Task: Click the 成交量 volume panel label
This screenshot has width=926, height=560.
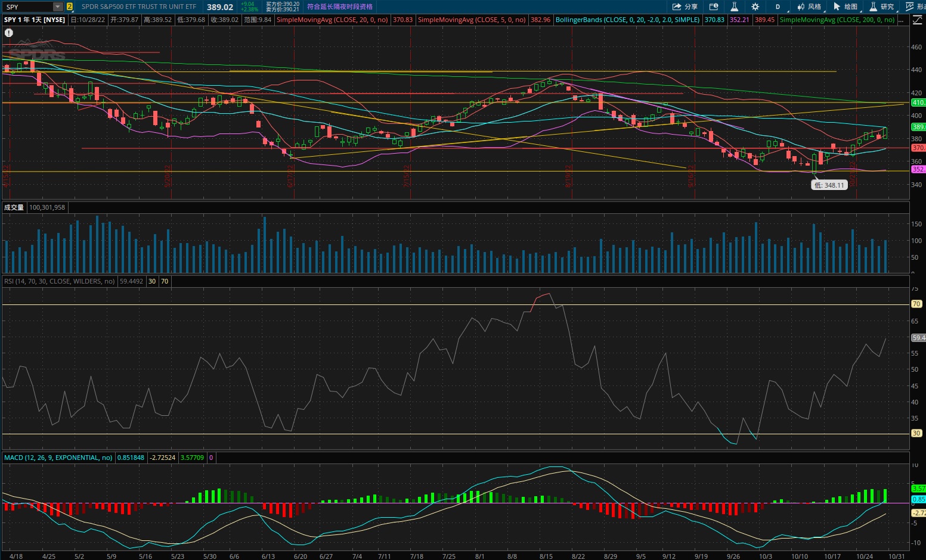Action: (x=14, y=207)
